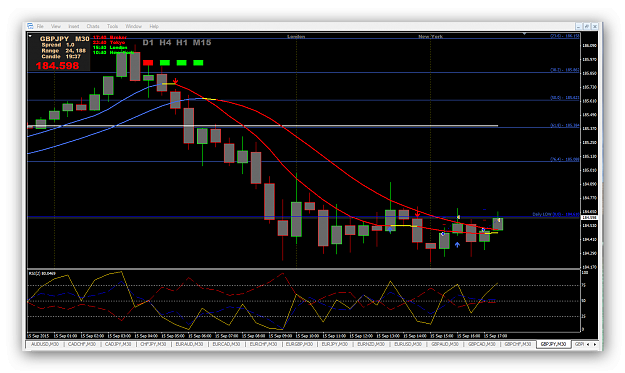
Task: Switch to the EURGBP,M30 chart tab
Action: click(x=299, y=344)
